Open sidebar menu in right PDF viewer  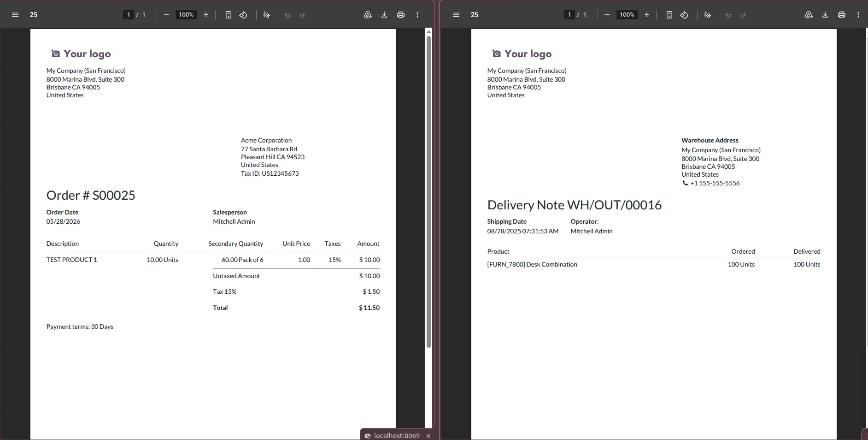point(456,15)
